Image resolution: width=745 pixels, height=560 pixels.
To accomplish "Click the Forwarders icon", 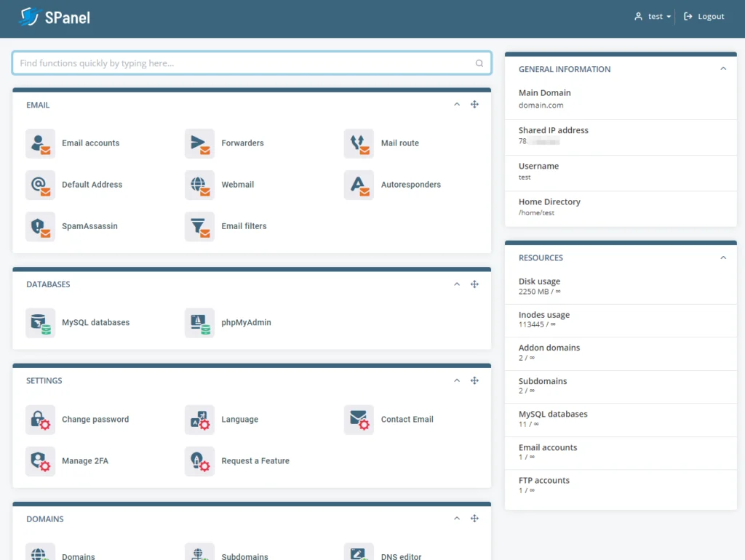I will pos(199,143).
